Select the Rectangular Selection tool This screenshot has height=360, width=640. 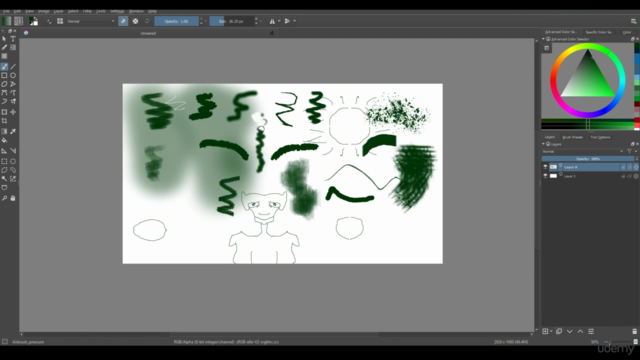click(4, 161)
